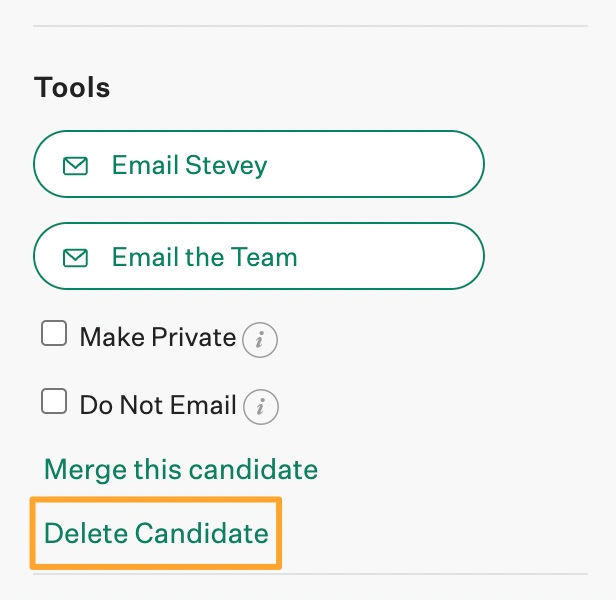The width and height of the screenshot is (616, 600).
Task: Send an email via the Email Stevey button
Action: [x=259, y=164]
